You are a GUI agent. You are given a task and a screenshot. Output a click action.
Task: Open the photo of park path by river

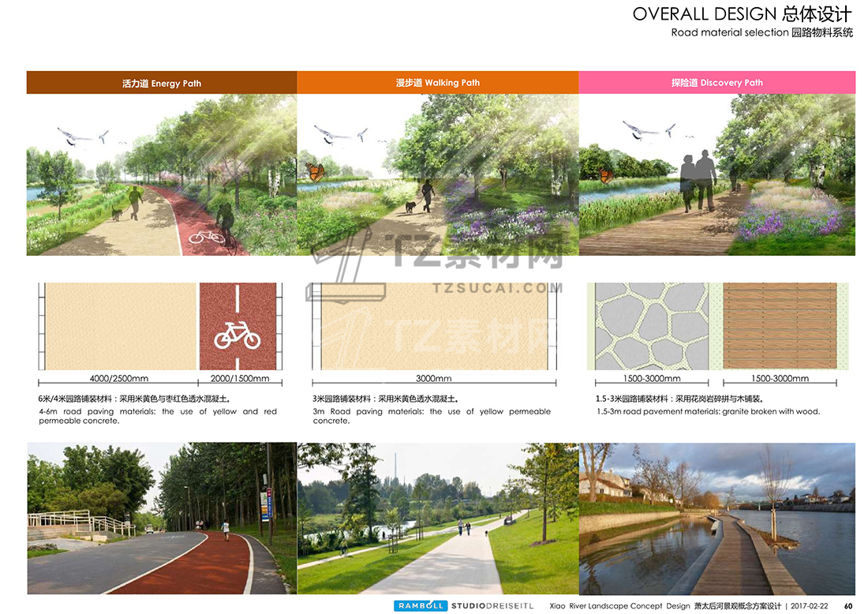pos(438,519)
